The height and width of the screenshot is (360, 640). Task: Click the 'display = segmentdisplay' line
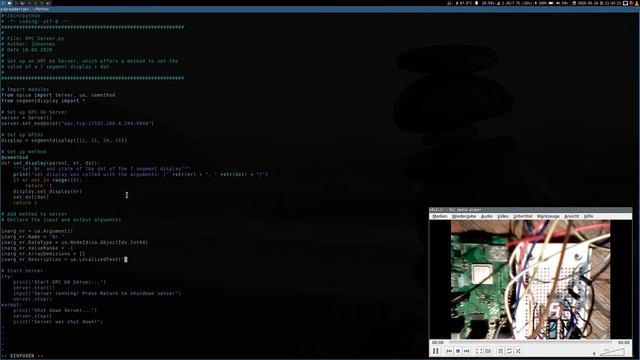64,140
